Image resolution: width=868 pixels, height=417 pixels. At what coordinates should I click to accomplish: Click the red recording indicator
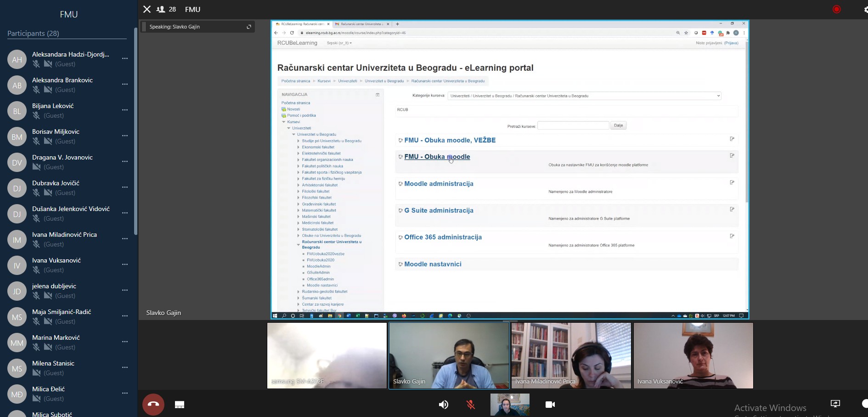(837, 9)
